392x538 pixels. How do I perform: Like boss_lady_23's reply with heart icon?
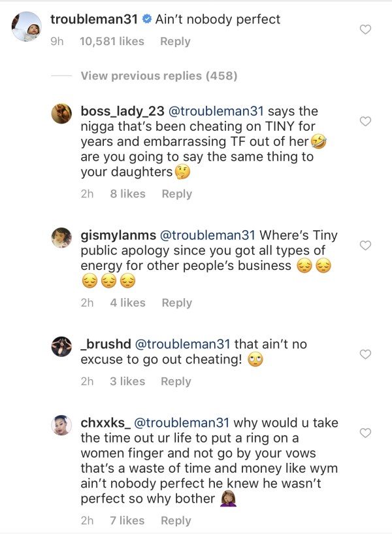tap(366, 121)
